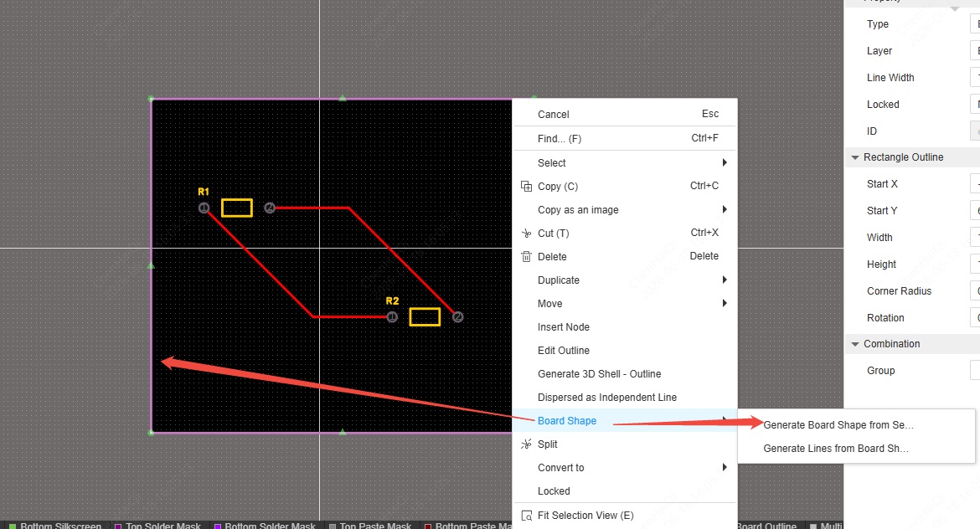The image size is (980, 529).
Task: Choose Generate Board Shape from Se... option
Action: (856, 424)
